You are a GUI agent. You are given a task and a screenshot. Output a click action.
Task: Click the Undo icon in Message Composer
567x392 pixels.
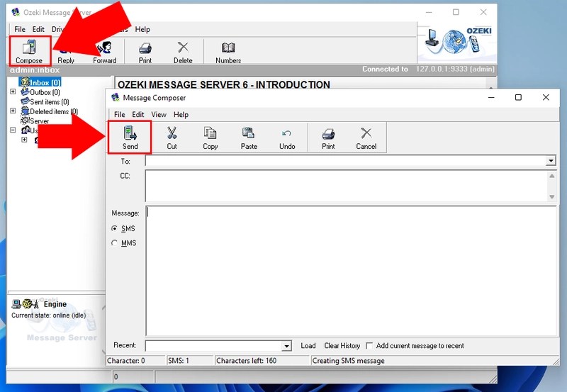(287, 133)
